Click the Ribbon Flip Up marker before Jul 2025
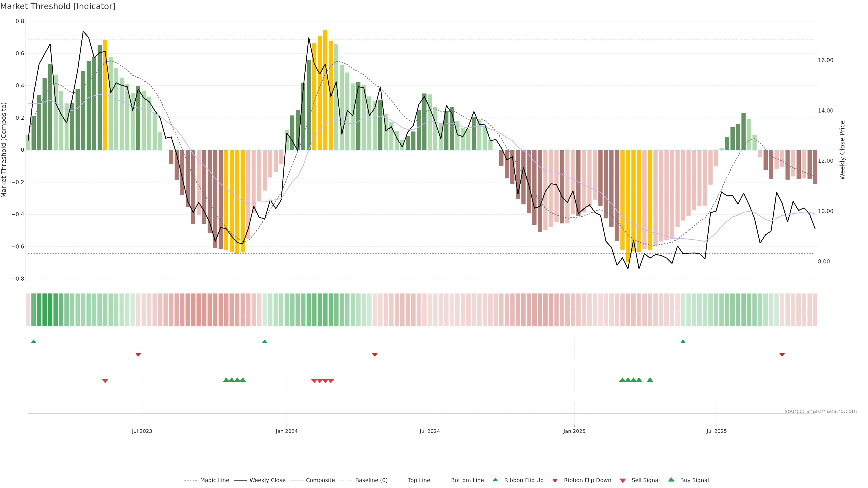This screenshot has width=868, height=488. tap(683, 342)
